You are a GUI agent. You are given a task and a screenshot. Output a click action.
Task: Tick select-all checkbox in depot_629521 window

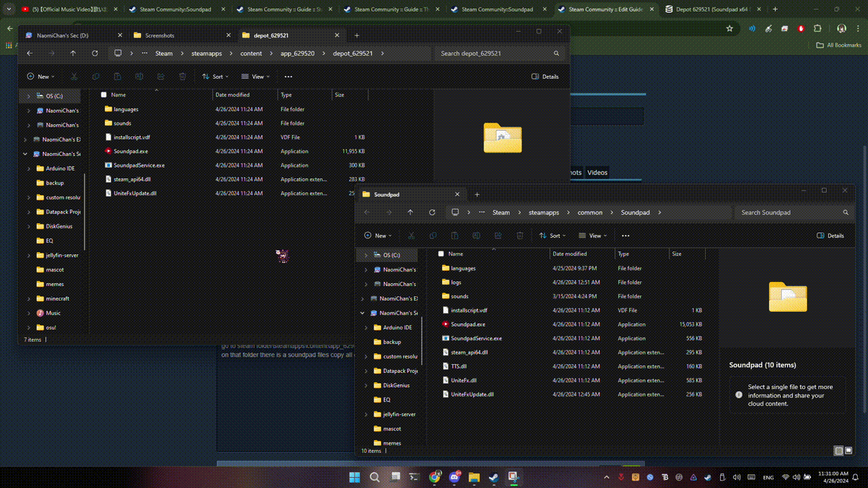tap(104, 95)
